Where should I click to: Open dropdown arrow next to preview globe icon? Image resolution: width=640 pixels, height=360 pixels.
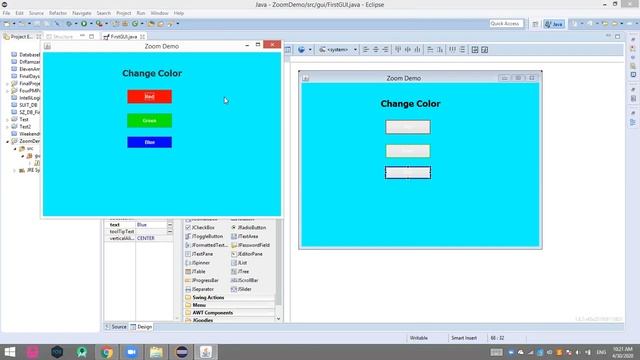click(310, 49)
